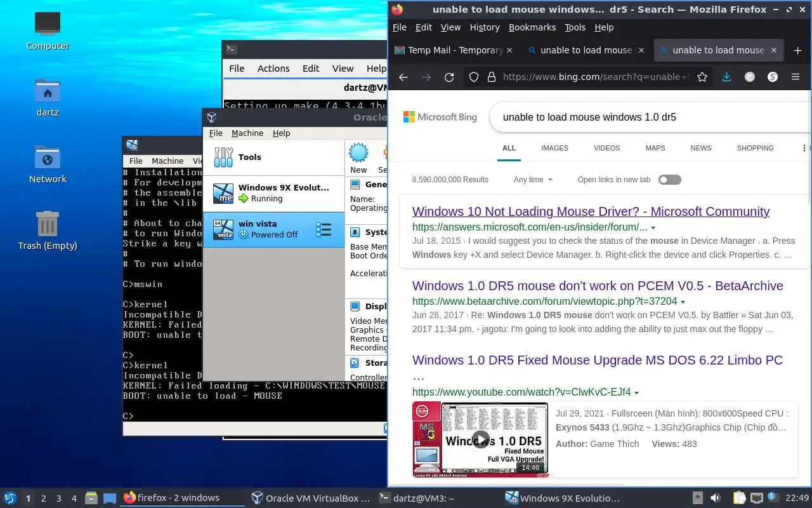Open the VM window's File menu

pos(136,161)
